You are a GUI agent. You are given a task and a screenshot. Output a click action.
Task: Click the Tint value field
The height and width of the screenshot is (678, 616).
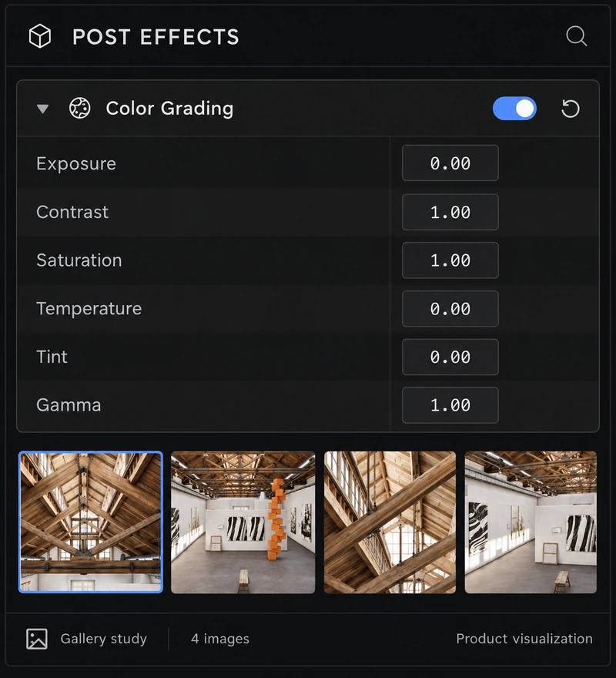tap(450, 357)
